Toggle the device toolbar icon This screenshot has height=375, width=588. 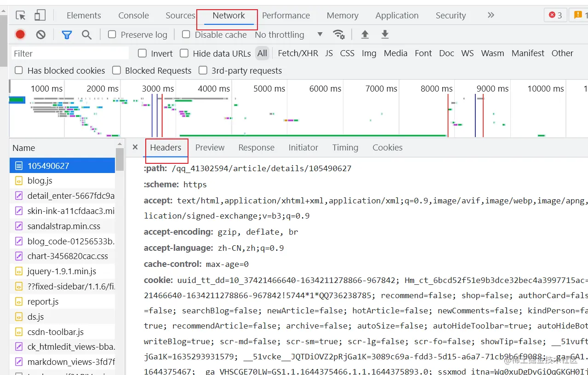(40, 15)
